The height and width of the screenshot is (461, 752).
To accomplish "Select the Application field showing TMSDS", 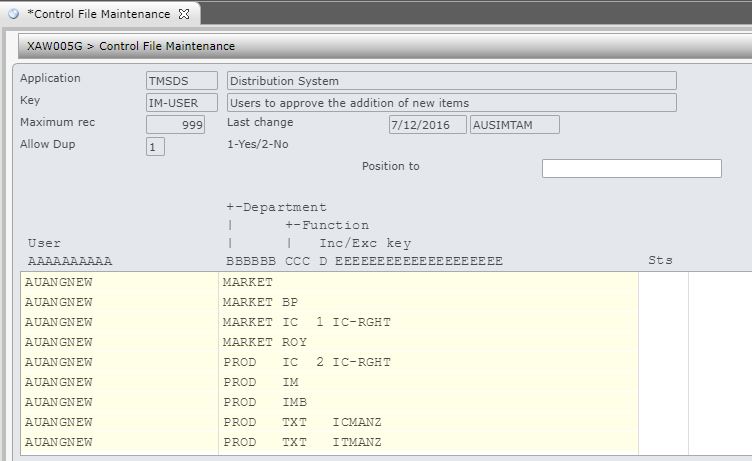I will pos(182,81).
